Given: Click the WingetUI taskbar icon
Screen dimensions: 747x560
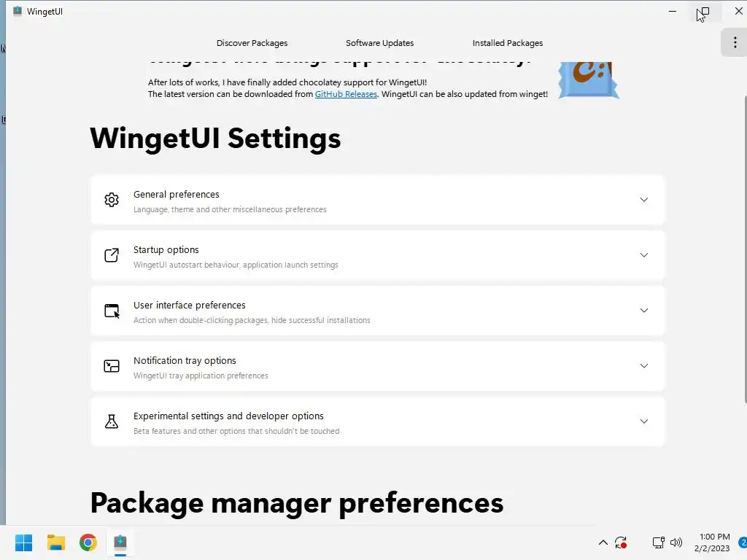Looking at the screenshot, I should (120, 542).
